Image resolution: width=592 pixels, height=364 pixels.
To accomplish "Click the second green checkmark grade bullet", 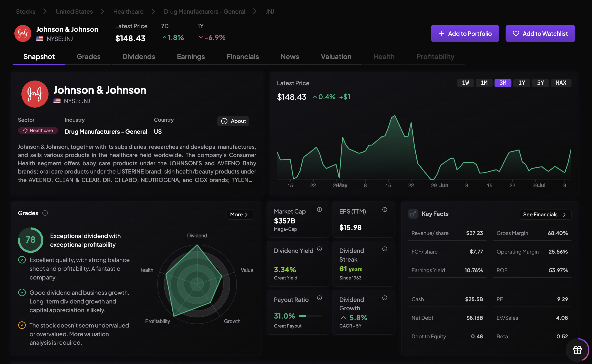I will click(22, 292).
